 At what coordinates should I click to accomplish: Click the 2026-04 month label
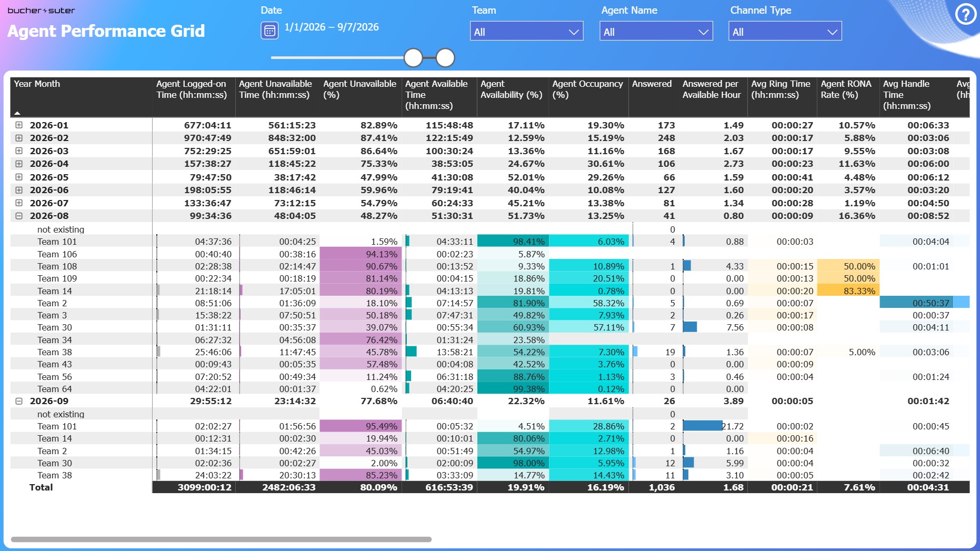[49, 164]
